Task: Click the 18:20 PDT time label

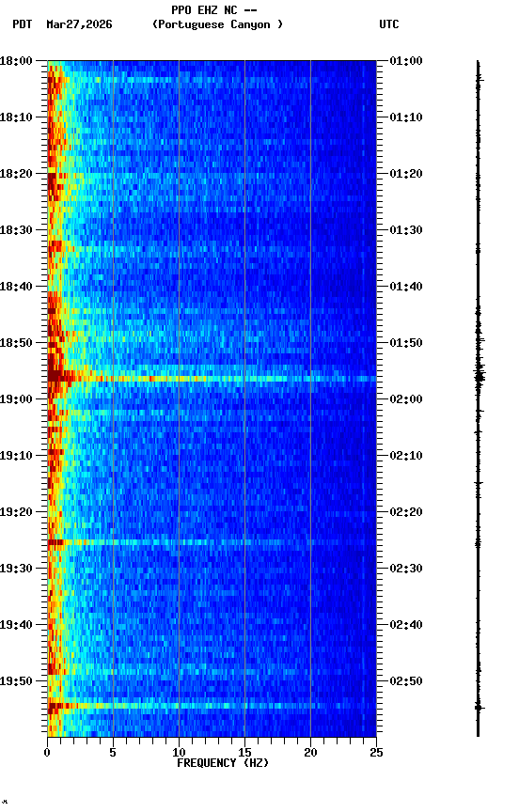Action: [16, 174]
